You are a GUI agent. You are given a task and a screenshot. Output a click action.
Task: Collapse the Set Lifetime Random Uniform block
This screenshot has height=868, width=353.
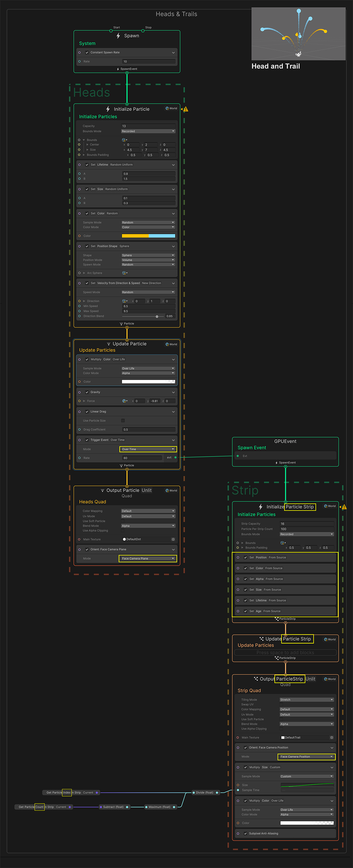pyautogui.click(x=173, y=165)
